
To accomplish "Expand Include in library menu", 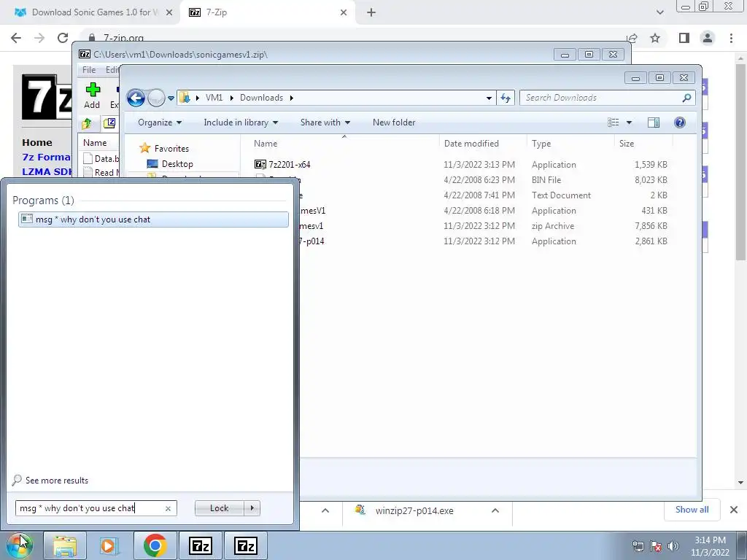I will click(241, 122).
